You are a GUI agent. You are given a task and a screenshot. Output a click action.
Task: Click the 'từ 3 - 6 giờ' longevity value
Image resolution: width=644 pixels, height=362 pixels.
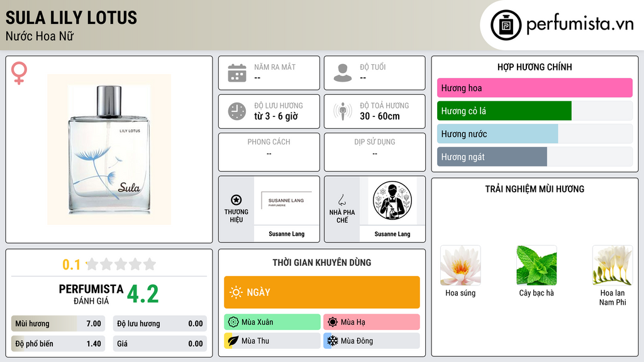pos(275,116)
